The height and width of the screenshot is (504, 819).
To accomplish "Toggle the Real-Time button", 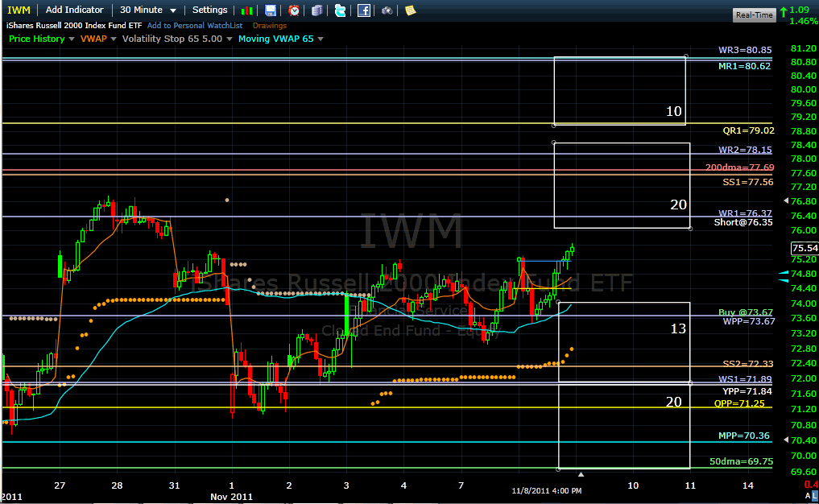I will 755,14.
